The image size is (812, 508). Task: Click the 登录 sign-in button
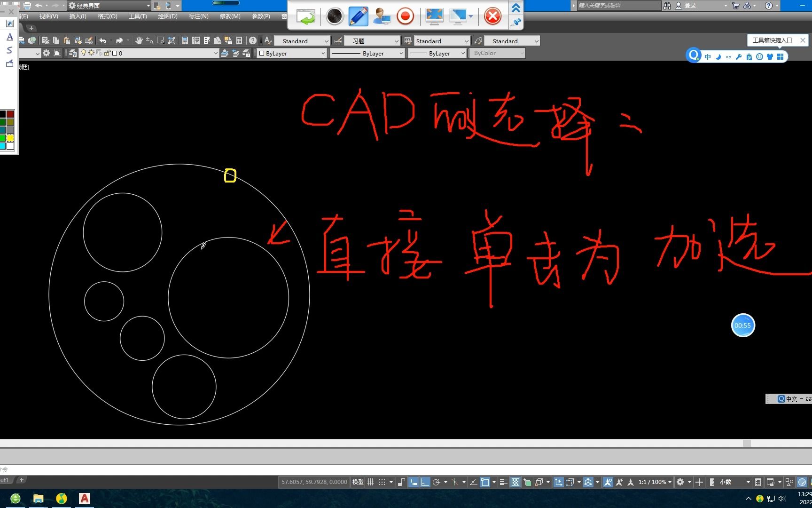(686, 6)
